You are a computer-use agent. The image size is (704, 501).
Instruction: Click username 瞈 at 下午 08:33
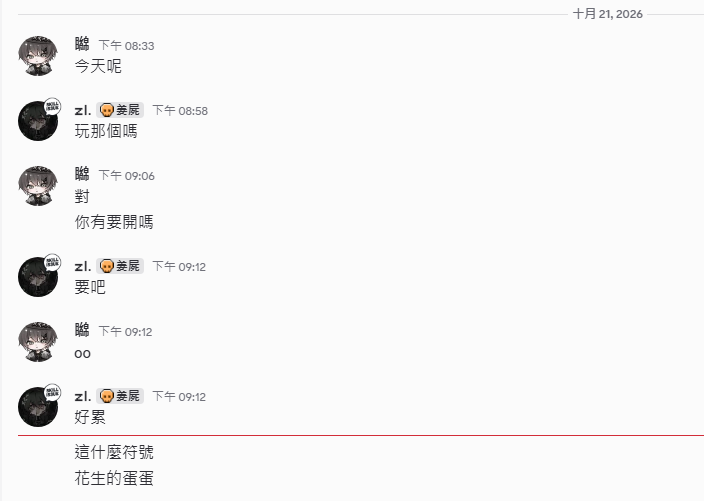tap(82, 44)
